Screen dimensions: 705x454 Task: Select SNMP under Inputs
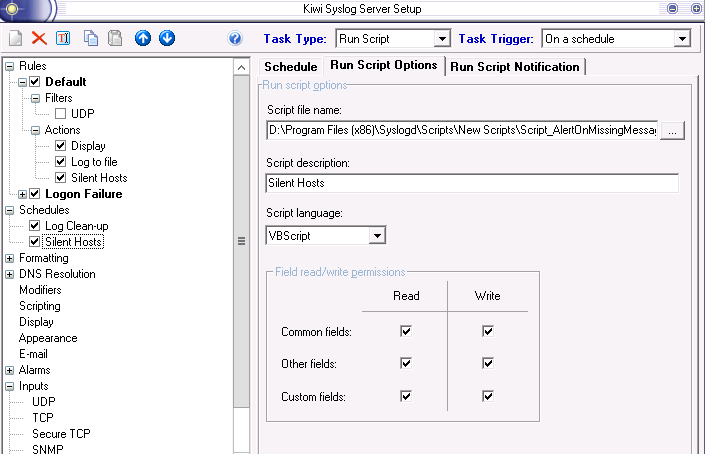point(48,449)
